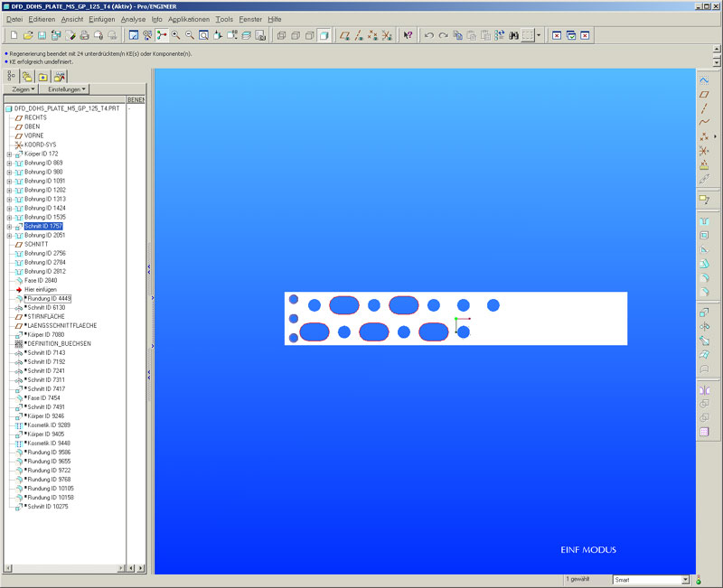Click the zoom out magnifier icon
This screenshot has height=588, width=723.
[x=190, y=35]
